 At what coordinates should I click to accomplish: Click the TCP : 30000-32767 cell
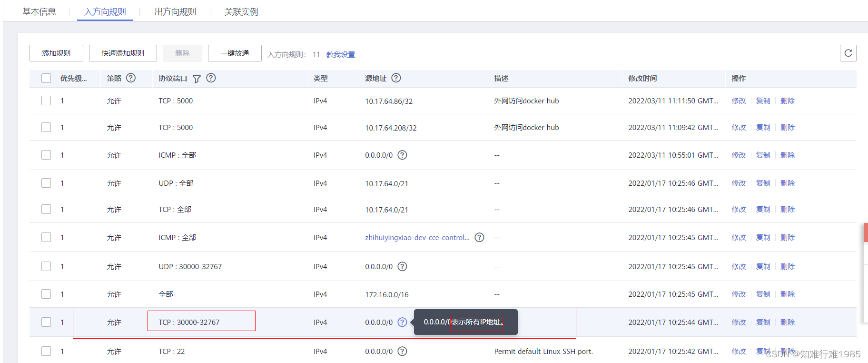pyautogui.click(x=189, y=322)
